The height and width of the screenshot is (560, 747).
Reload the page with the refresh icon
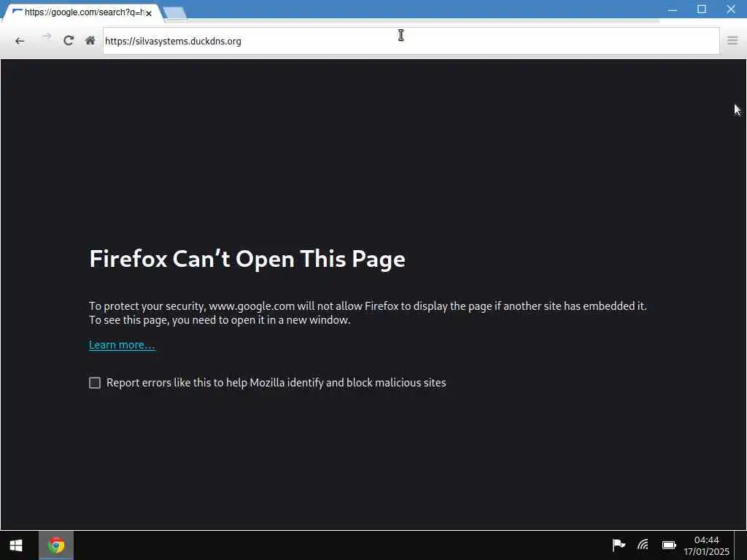[69, 41]
